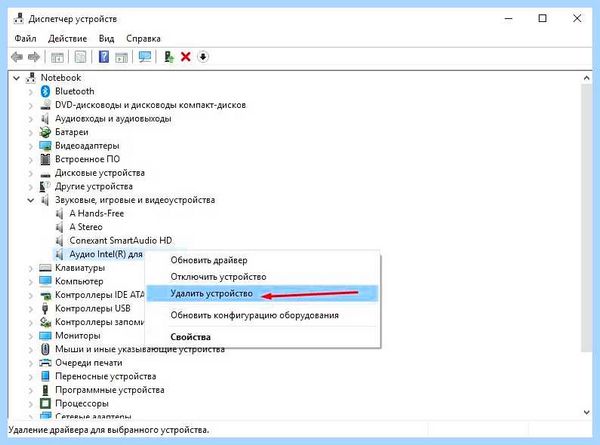Click the speaker icon beside A Hands-Free

point(60,214)
